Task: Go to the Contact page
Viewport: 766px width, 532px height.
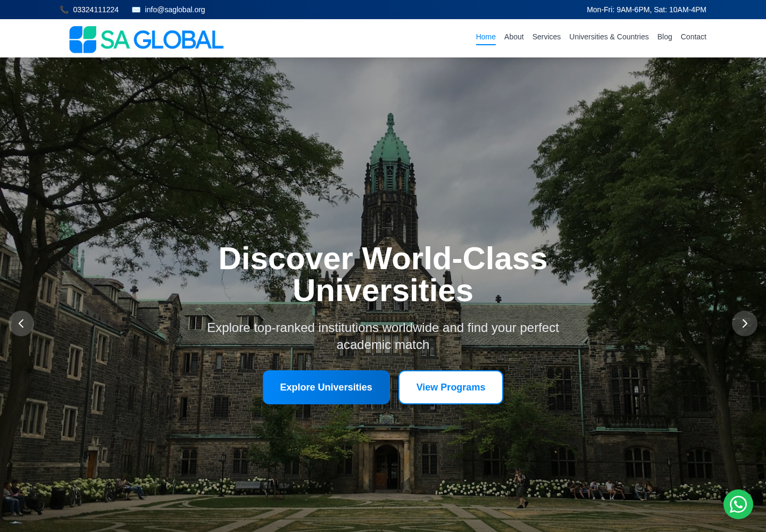Action: 694,37
